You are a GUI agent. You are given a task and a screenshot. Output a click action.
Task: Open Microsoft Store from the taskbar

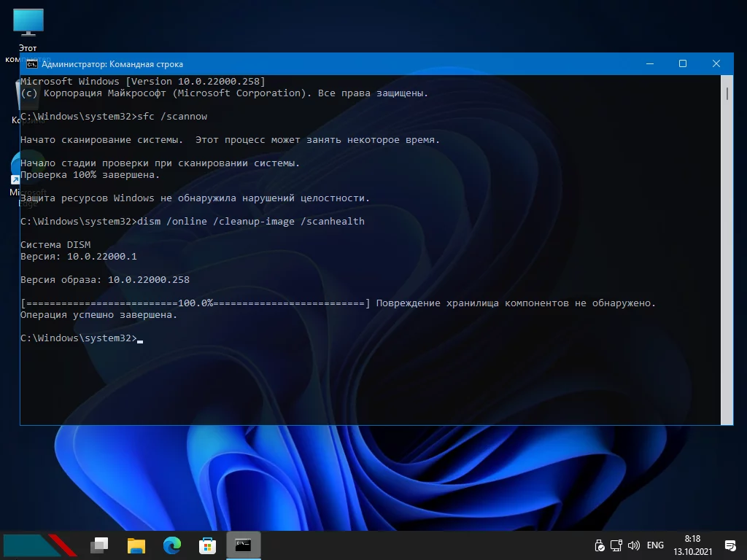click(x=208, y=545)
